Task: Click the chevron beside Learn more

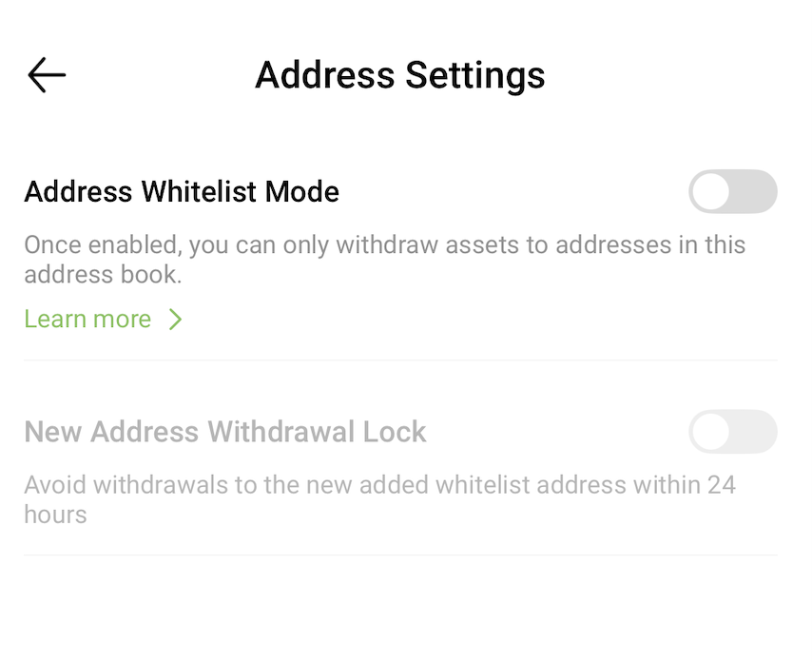Action: [x=175, y=320]
